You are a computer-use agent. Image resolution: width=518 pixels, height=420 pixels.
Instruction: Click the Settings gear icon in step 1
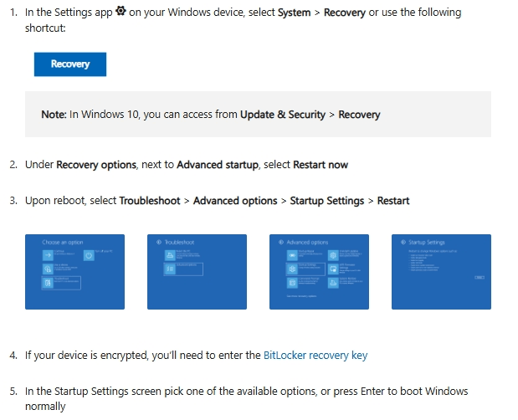(x=121, y=11)
